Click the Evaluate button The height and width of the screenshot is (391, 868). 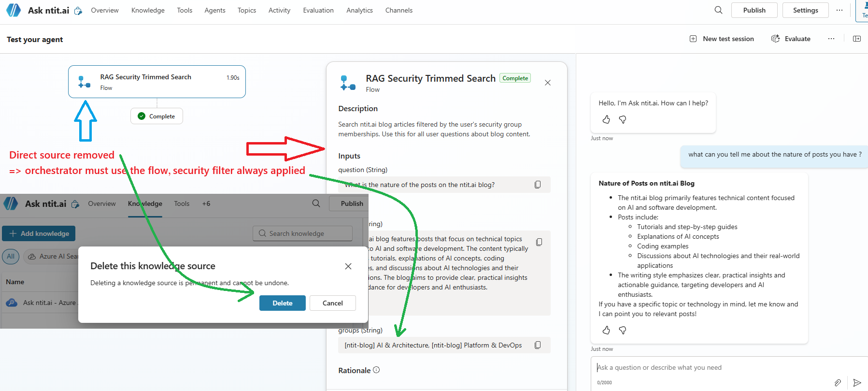coord(791,39)
